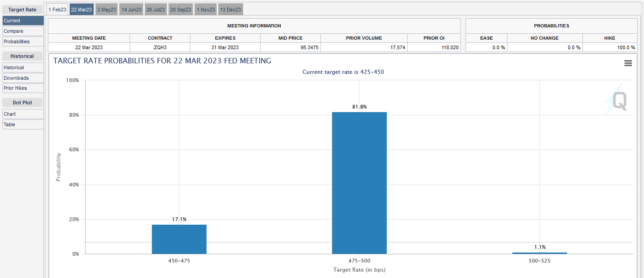
Task: Go to the 1 Nov23 meeting tab
Action: [x=206, y=10]
